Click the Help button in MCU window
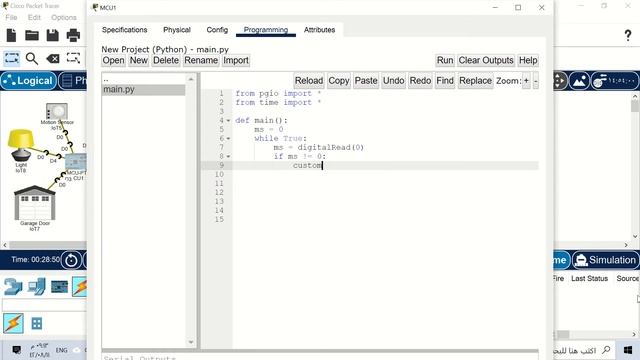Viewport: 640px width, 360px height. pos(528,60)
